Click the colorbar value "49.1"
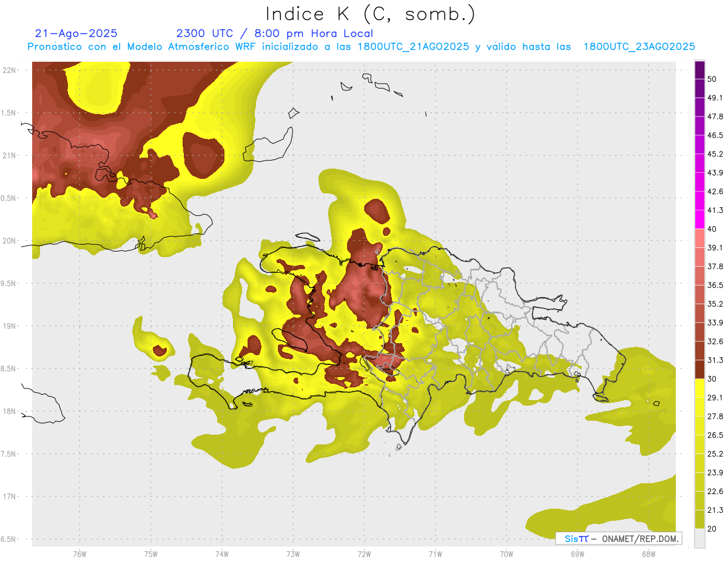This screenshot has width=728, height=562. [715, 98]
